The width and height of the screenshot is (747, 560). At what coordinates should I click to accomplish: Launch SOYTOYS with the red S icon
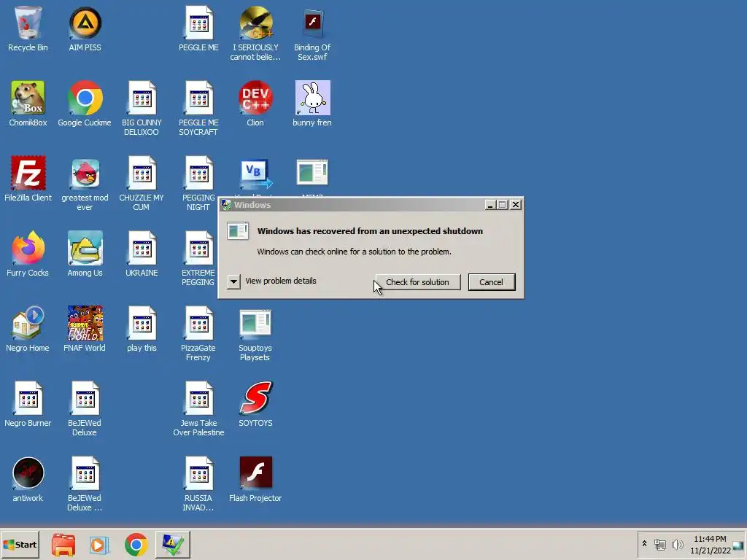coord(255,405)
